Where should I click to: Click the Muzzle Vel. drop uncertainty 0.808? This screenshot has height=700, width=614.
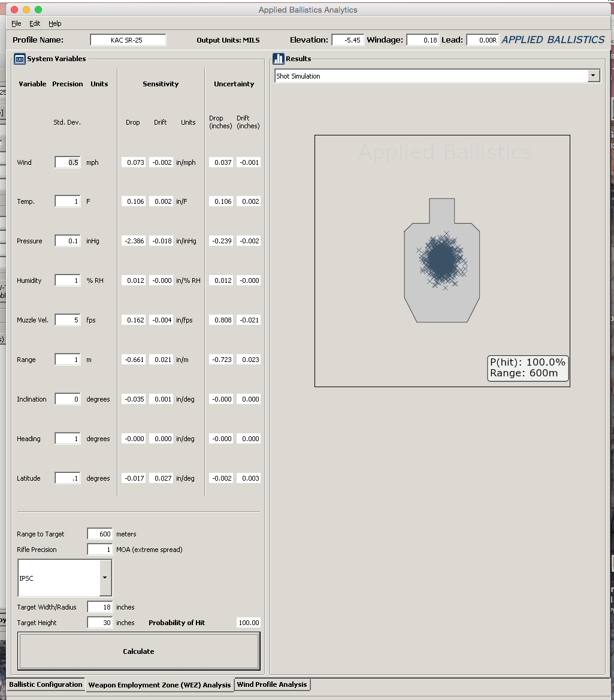(x=221, y=320)
